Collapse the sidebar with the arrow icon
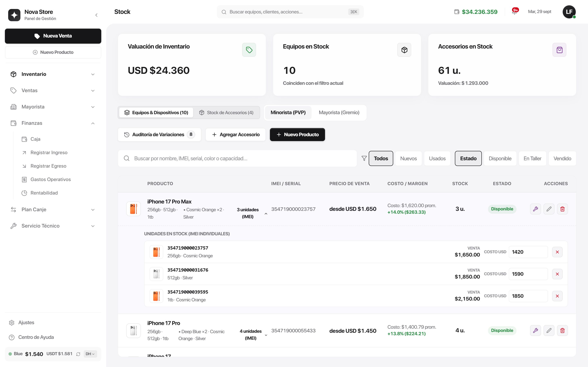588x367 pixels. click(x=96, y=15)
